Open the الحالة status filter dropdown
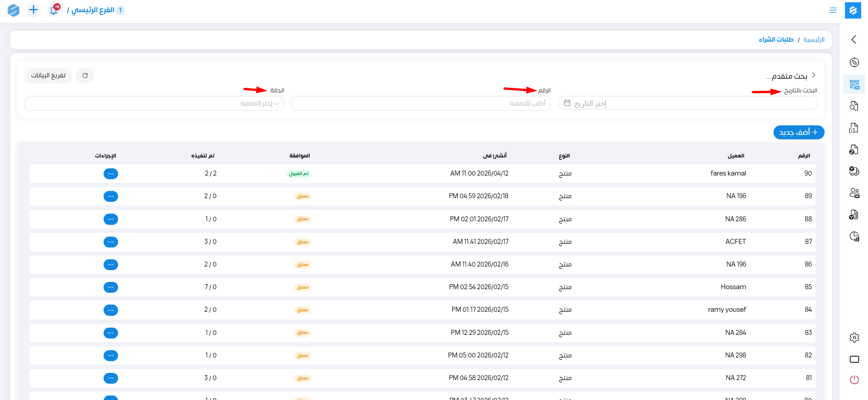Image resolution: width=868 pixels, height=400 pixels. coord(154,104)
